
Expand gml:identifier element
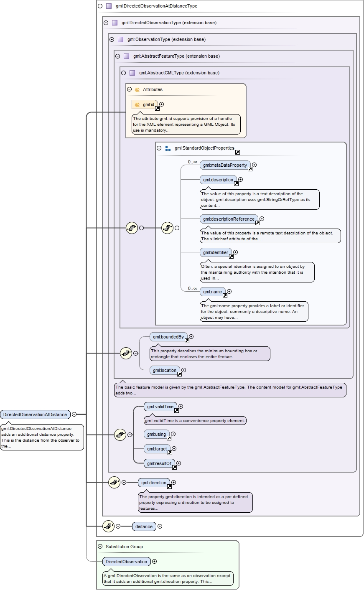tap(235, 252)
